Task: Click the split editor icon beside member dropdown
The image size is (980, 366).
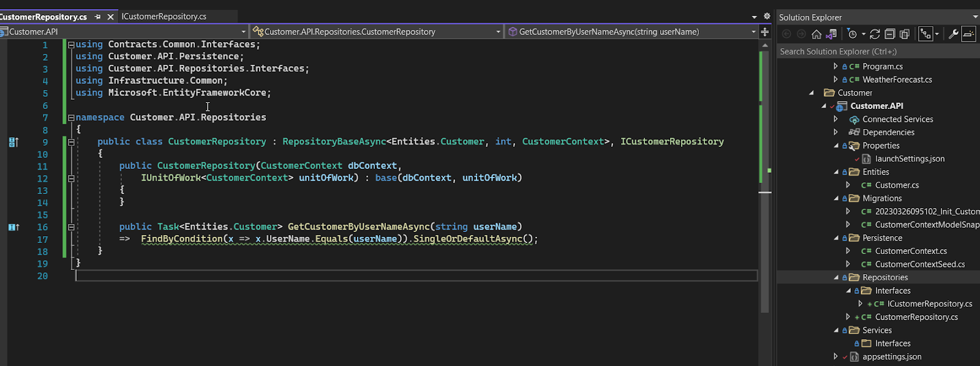Action: click(765, 32)
